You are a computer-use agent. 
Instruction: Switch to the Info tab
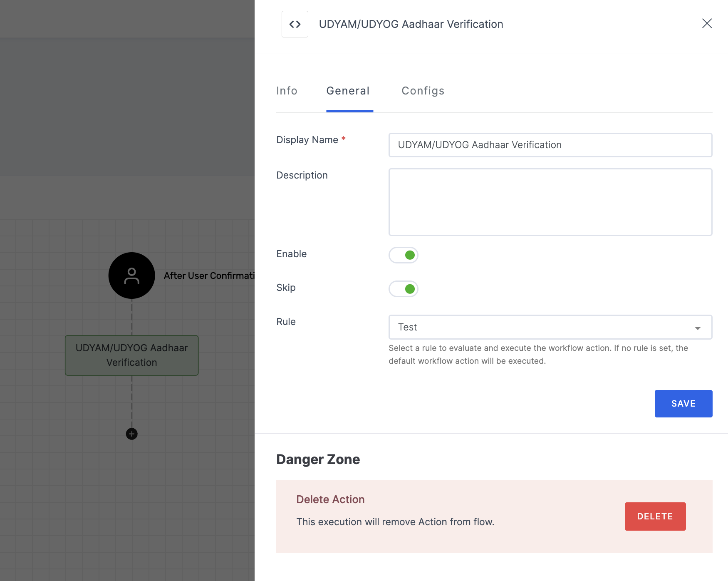point(287,91)
